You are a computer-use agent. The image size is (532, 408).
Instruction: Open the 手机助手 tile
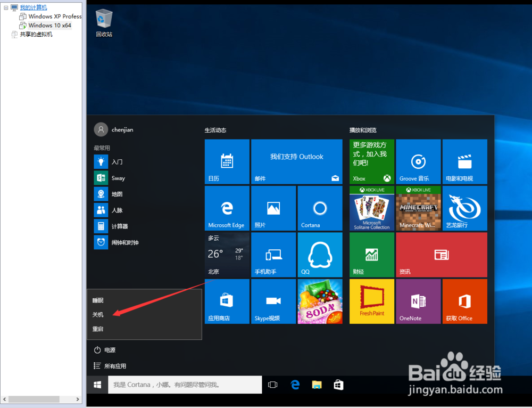click(x=273, y=255)
